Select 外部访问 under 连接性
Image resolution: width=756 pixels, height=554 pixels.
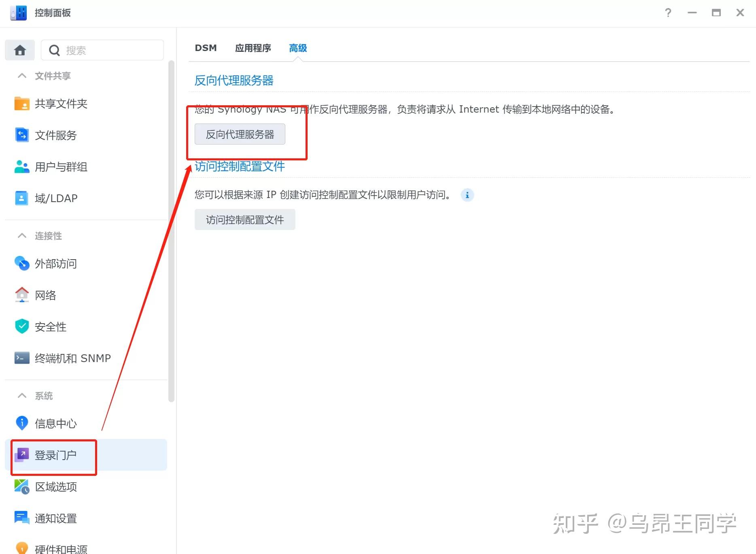55,264
